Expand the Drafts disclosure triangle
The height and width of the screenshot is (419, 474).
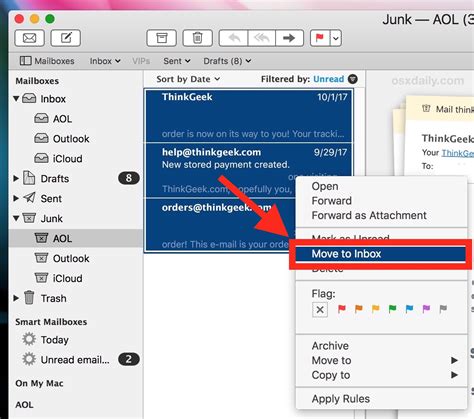tap(16, 178)
